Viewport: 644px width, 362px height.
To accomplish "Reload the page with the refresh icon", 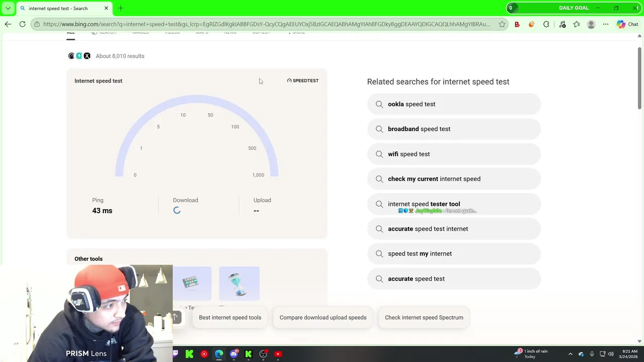I will coord(22,24).
